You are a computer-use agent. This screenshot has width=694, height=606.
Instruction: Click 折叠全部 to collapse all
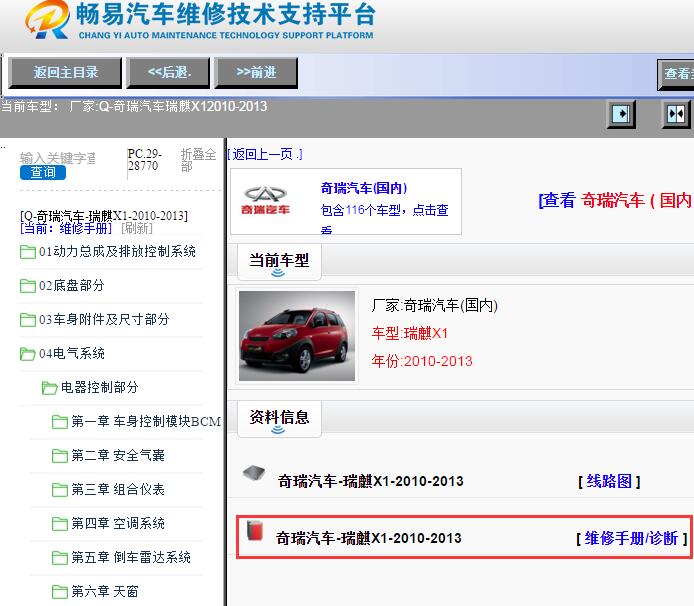click(x=198, y=160)
